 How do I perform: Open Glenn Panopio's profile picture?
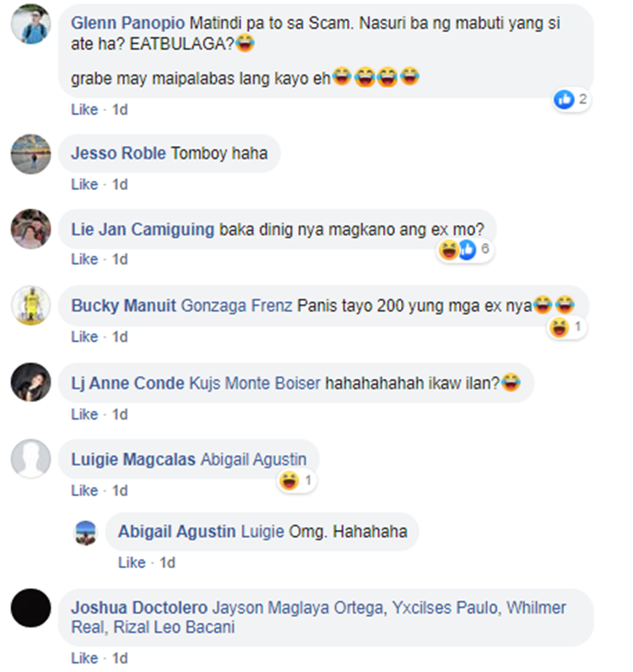click(x=31, y=24)
